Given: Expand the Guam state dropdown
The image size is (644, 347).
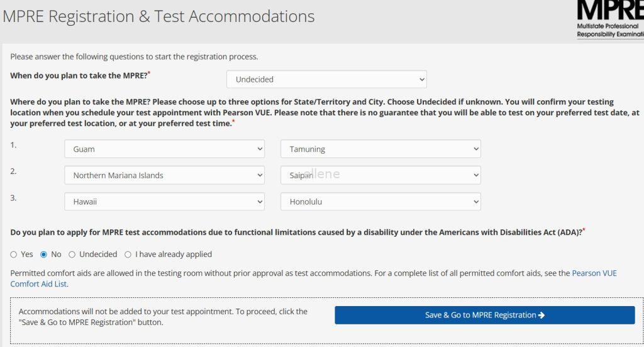Looking at the screenshot, I should [164, 149].
